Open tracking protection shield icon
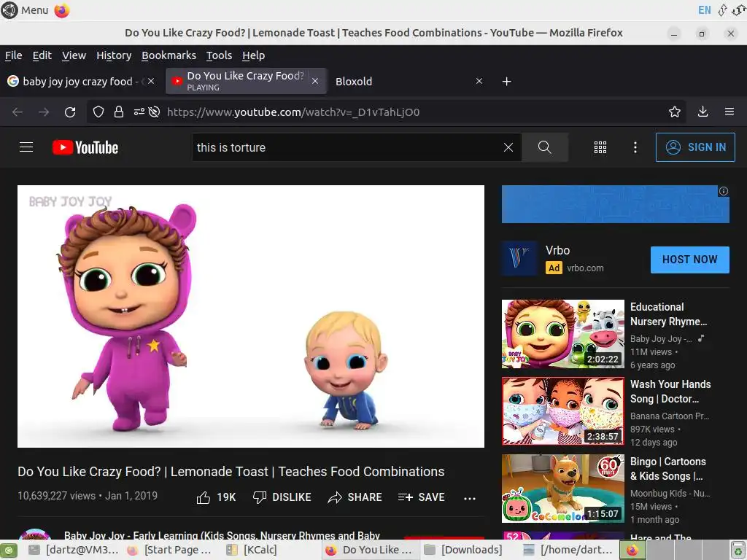747x560 pixels. tap(98, 112)
